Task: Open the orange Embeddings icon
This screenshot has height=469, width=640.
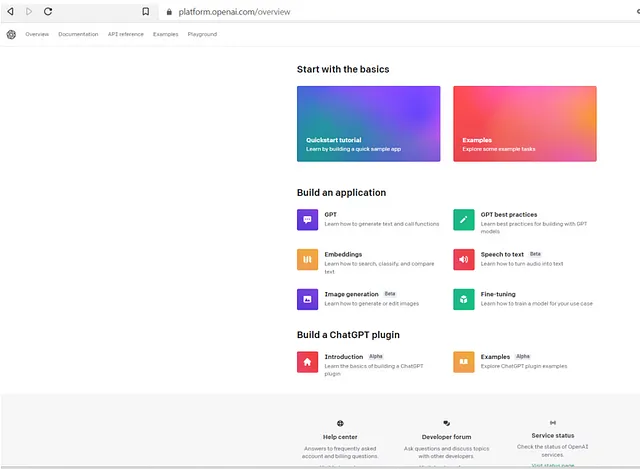Action: [x=307, y=260]
